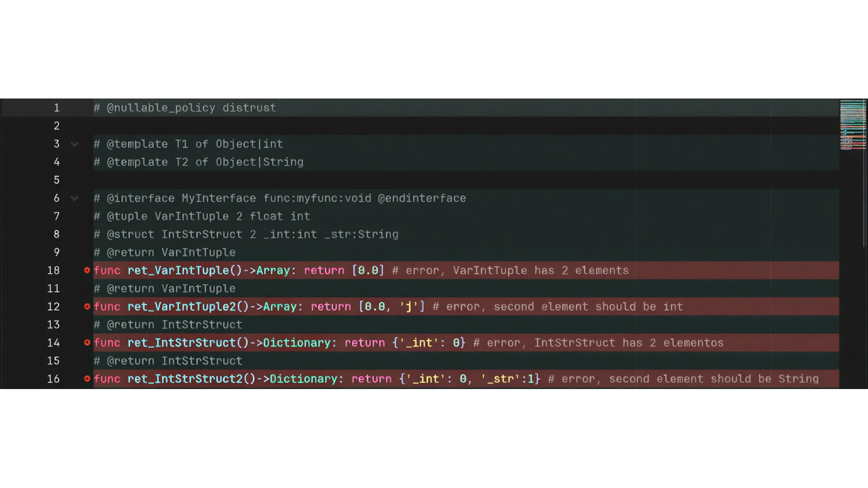Click function name ret_IntStrStruct2

[185, 379]
